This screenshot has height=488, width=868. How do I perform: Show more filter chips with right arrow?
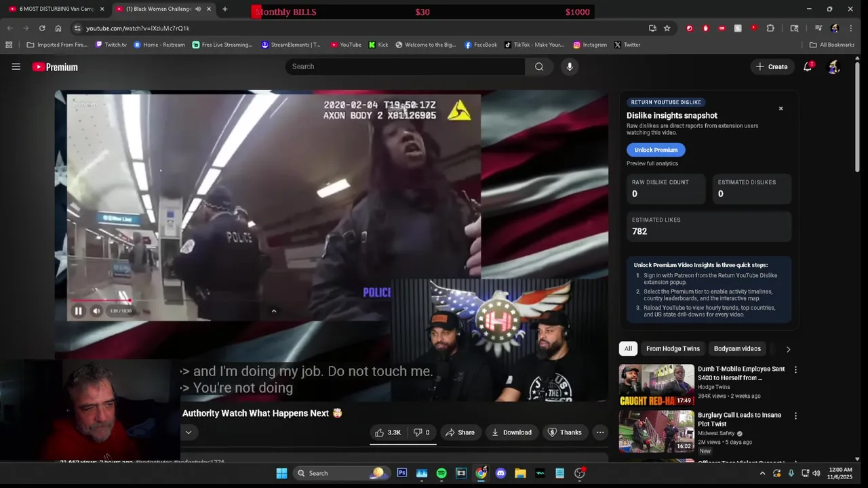click(x=788, y=349)
